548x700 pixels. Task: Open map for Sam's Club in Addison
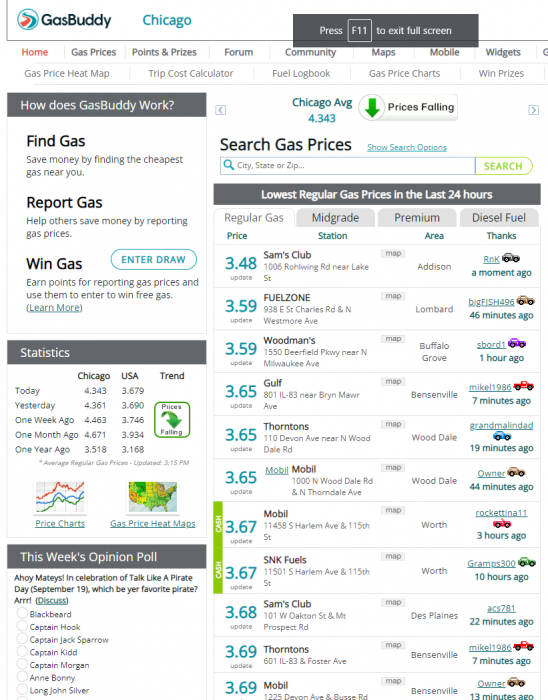pyautogui.click(x=393, y=254)
